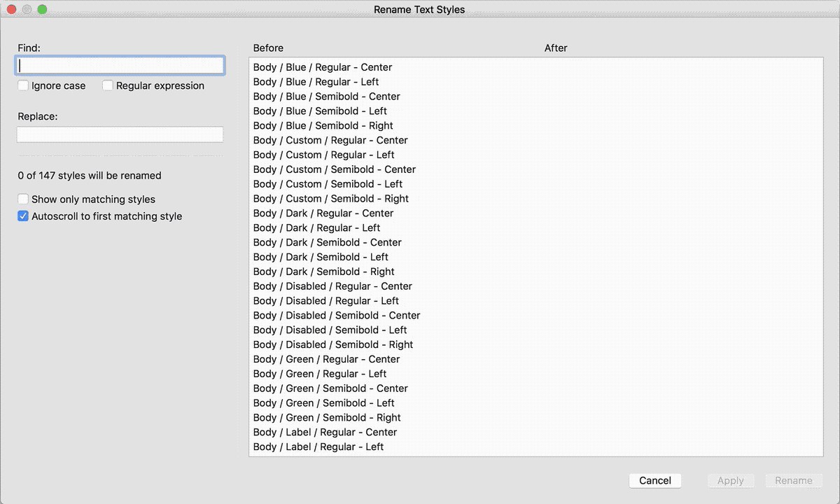Viewport: 840px width, 504px height.
Task: Select Body / Blue / Regular - Left row
Action: pos(536,82)
